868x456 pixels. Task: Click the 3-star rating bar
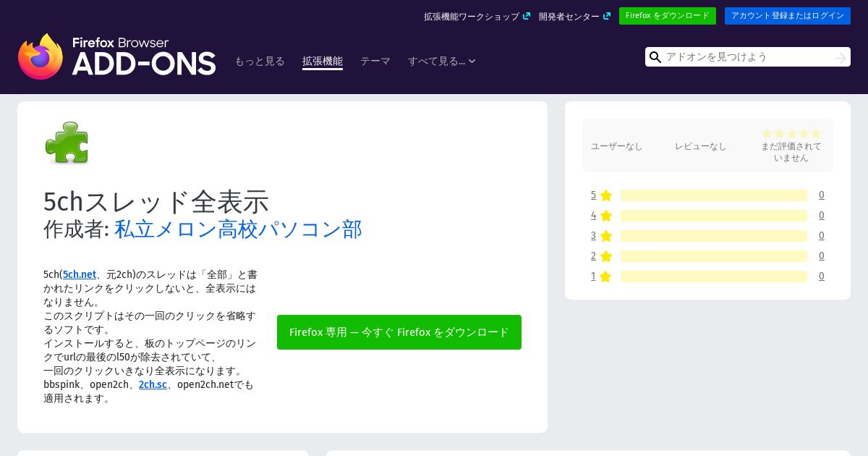pyautogui.click(x=714, y=236)
